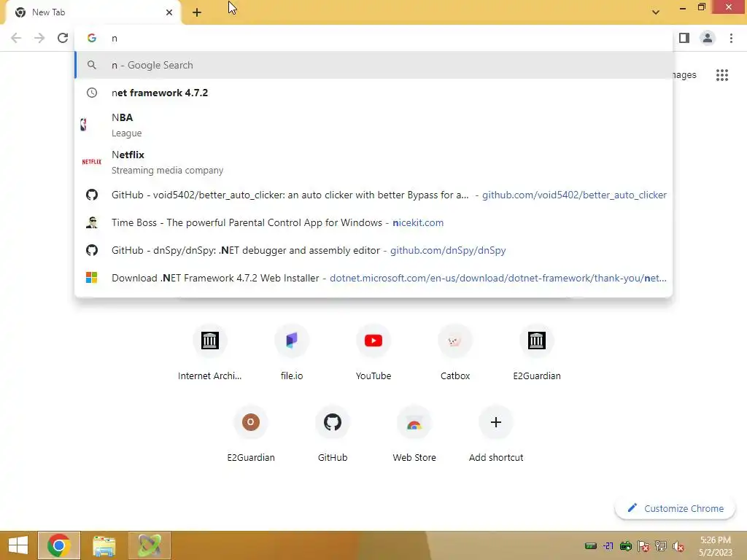Select the NBA League suggestion
747x560 pixels.
[373, 125]
